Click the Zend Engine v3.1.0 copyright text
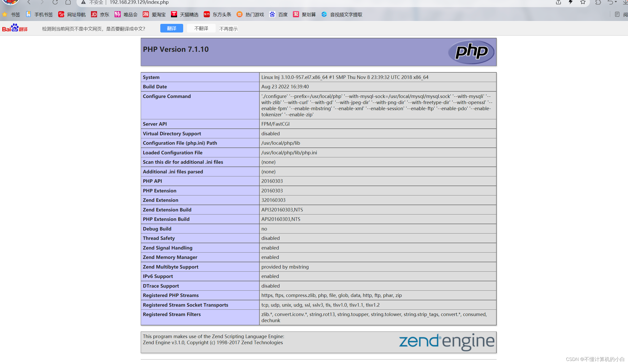The height and width of the screenshot is (364, 628). (213, 342)
